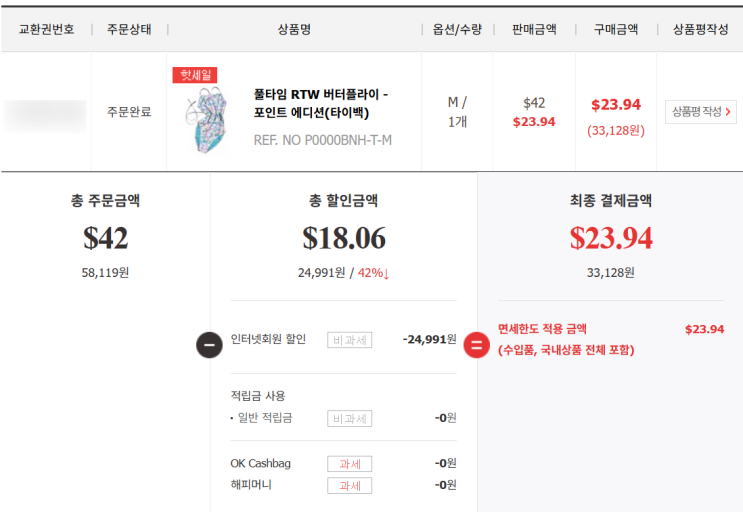The height and width of the screenshot is (512, 743).
Task: Click the red 핫세일 badge
Action: (194, 75)
